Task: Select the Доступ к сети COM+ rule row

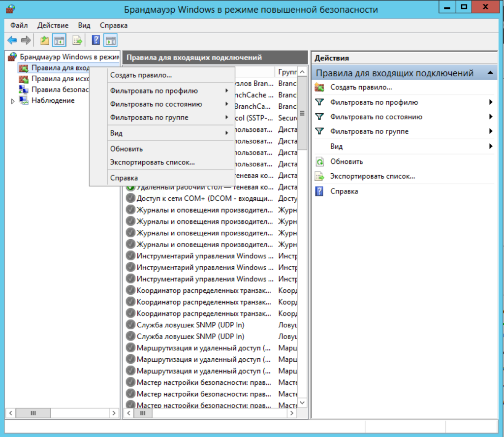Action: coord(211,198)
